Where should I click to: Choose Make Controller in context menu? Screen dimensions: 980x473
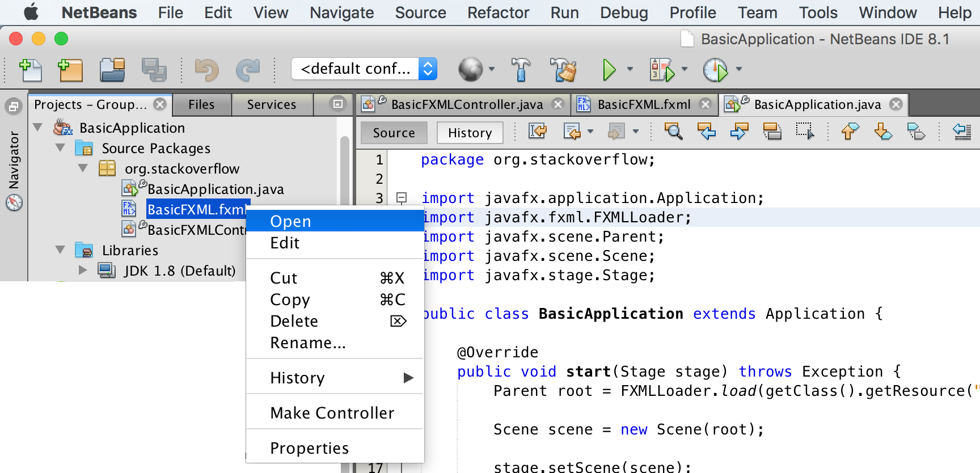pyautogui.click(x=335, y=413)
